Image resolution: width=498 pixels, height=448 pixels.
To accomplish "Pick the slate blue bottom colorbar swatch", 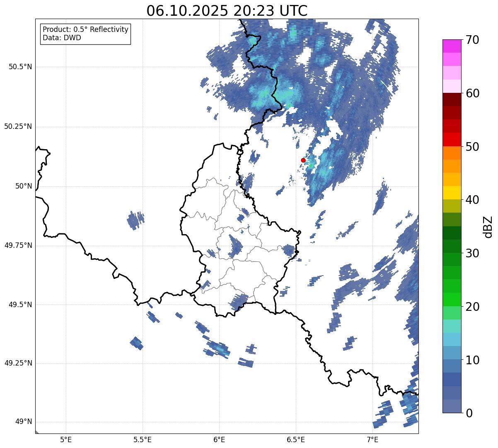I will (452, 406).
